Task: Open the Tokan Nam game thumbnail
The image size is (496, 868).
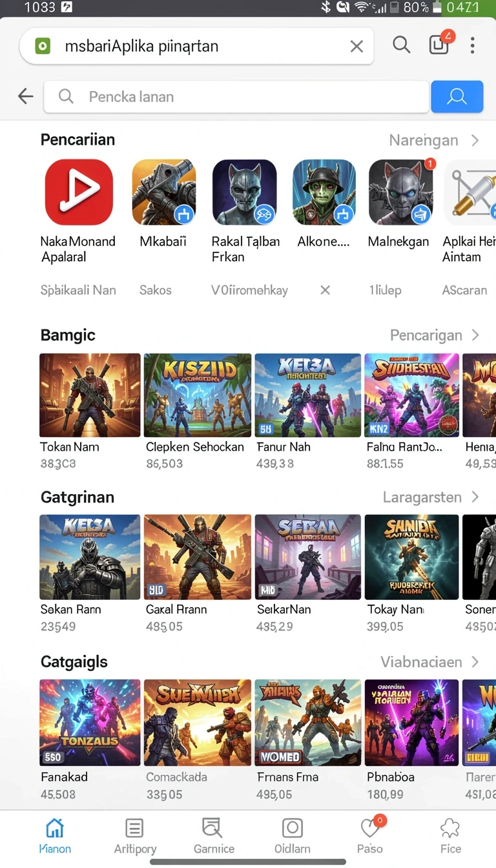Action: click(90, 395)
